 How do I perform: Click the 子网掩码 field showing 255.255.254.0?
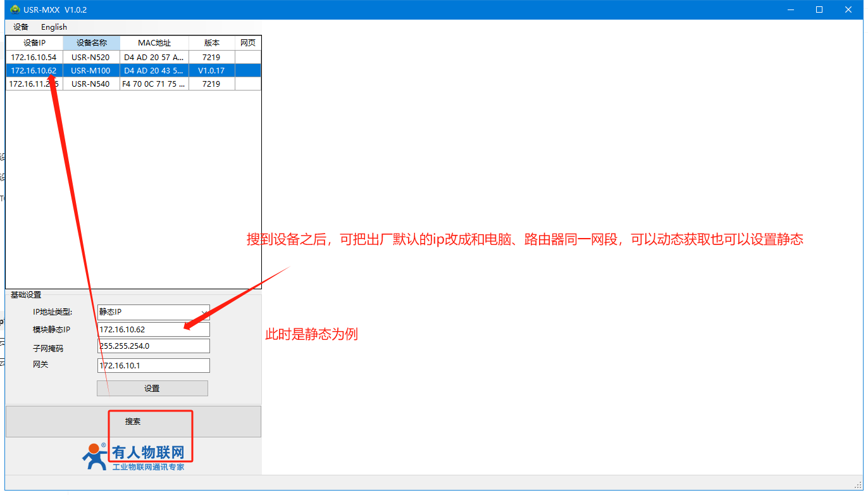[x=154, y=346]
